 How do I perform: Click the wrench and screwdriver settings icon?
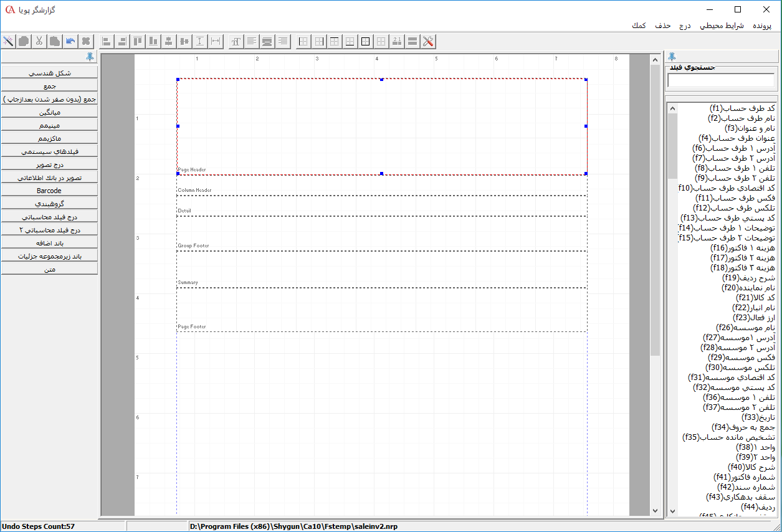(428, 41)
